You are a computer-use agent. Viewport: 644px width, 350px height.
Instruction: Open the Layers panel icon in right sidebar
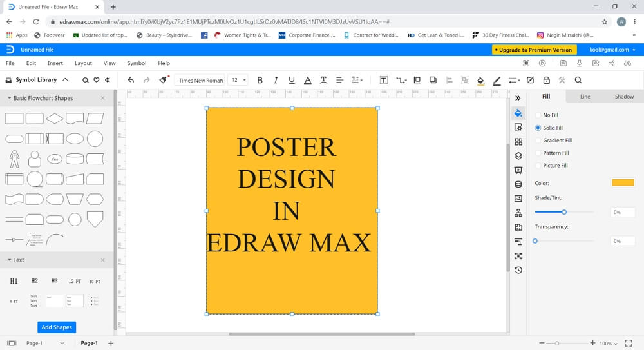pos(518,156)
